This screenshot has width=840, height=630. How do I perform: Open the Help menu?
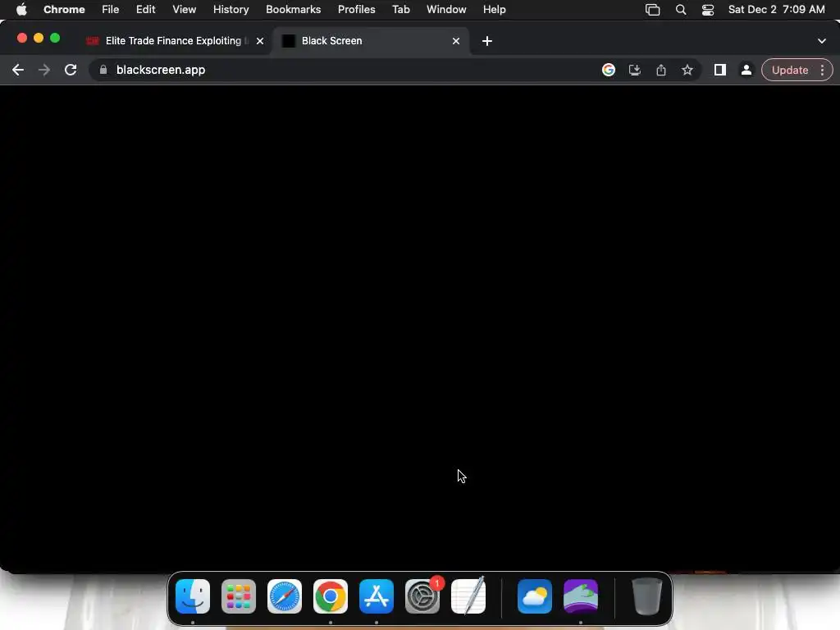[x=494, y=10]
